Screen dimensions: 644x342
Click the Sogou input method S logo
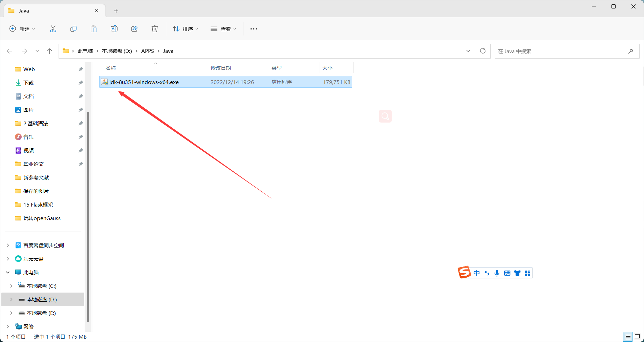pos(464,272)
